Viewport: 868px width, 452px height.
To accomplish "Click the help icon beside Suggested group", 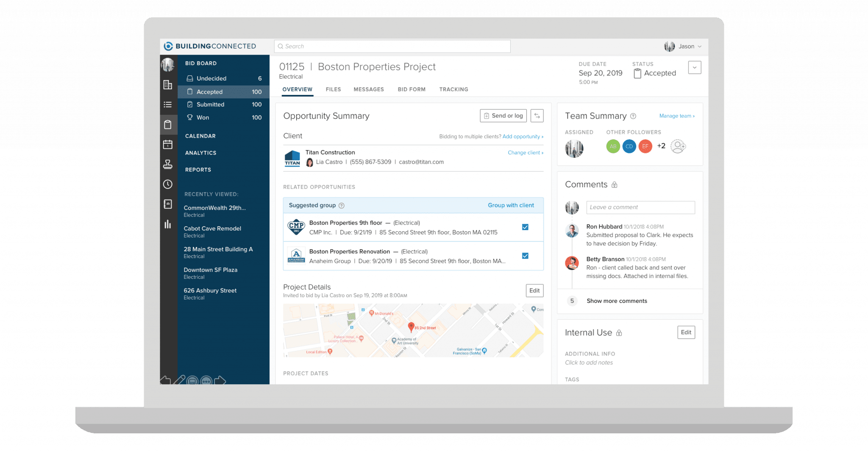I will (342, 205).
